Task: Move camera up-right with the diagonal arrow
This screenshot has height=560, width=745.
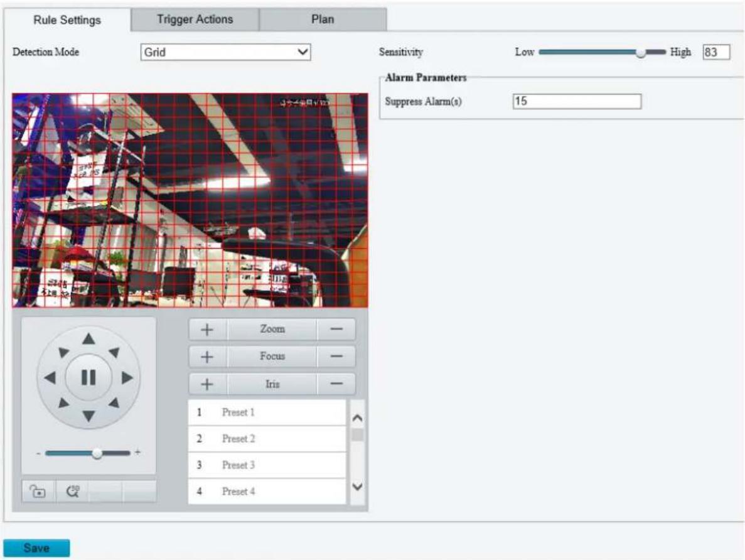Action: click(114, 352)
